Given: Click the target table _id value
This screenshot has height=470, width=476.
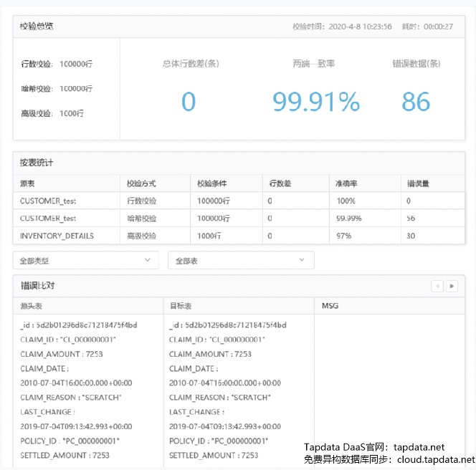Looking at the screenshot, I should point(236,325).
